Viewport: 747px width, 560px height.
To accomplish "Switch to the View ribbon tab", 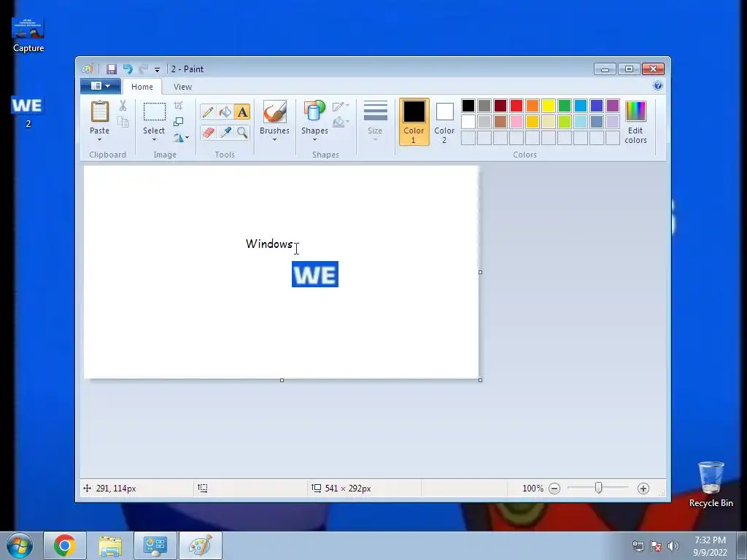I will coord(182,87).
